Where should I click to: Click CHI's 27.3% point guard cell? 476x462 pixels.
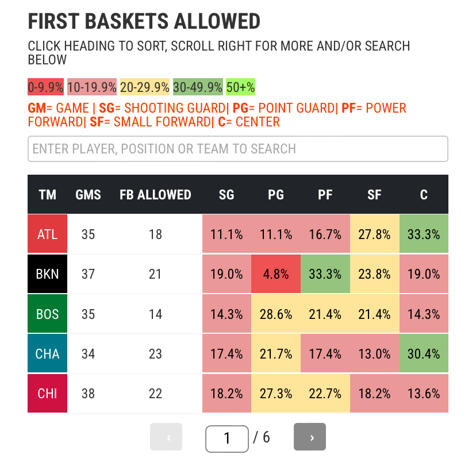click(x=276, y=393)
